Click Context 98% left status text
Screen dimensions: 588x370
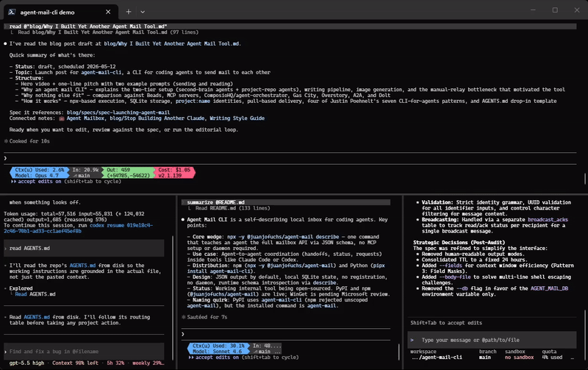75,363
